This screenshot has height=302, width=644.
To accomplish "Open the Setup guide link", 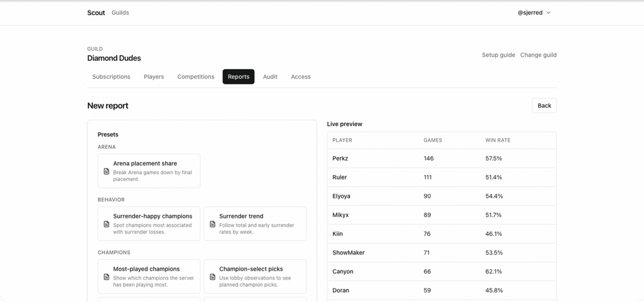I will click(x=498, y=55).
